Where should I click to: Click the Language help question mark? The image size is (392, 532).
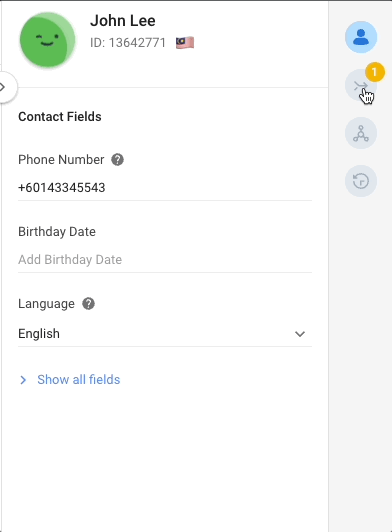coord(89,304)
